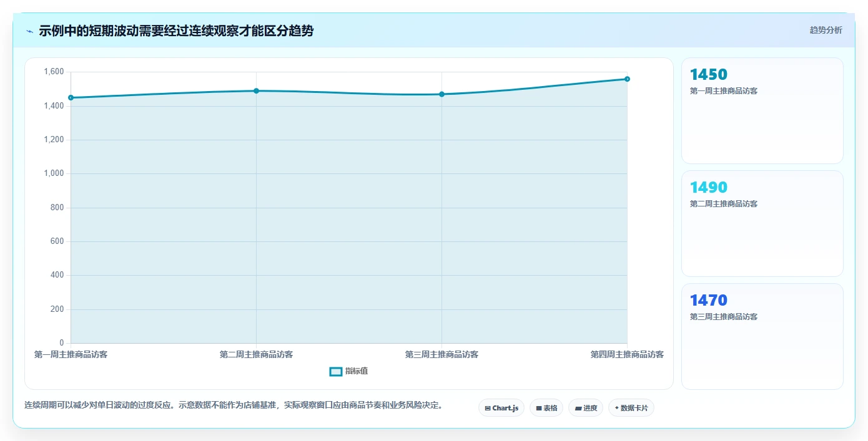The width and height of the screenshot is (868, 441).
Task: Click the x-axis label 第四周主推商品访客
Action: [627, 354]
